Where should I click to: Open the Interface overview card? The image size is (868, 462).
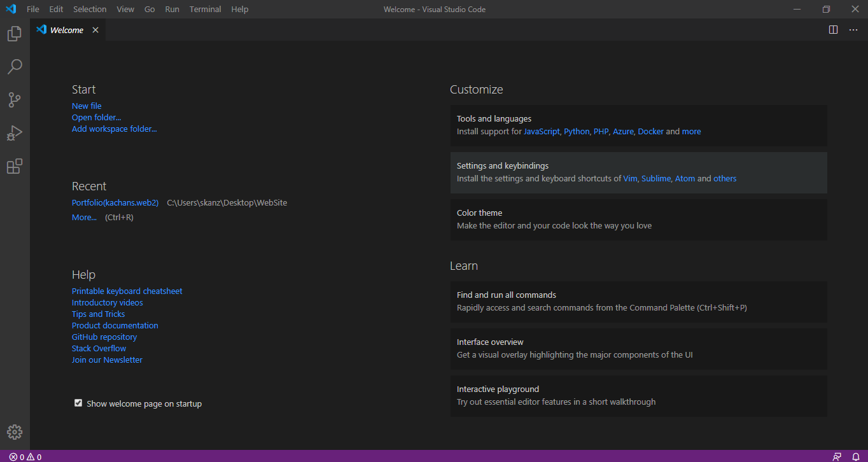pos(638,349)
